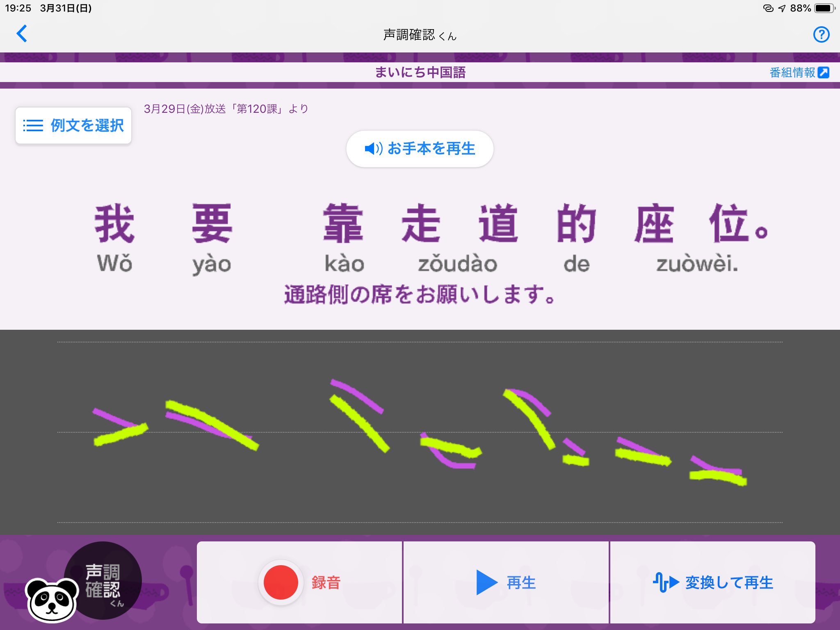Tap the 録音 label
The height and width of the screenshot is (630, 840).
pos(326,582)
